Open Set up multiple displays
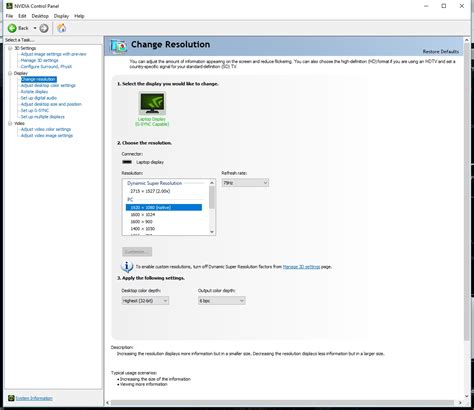The height and width of the screenshot is (410, 474). [43, 117]
